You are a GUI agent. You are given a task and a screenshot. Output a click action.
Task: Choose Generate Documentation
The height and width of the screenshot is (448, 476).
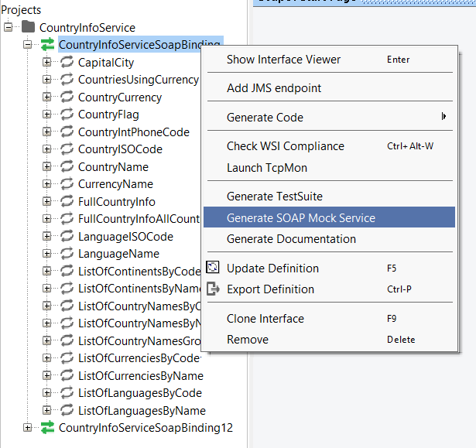point(330,239)
